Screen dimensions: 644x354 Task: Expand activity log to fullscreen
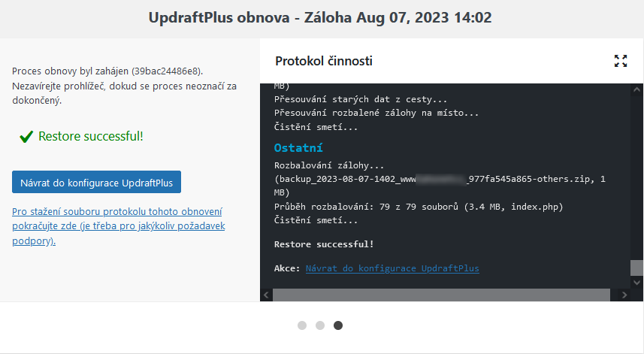pos(621,61)
